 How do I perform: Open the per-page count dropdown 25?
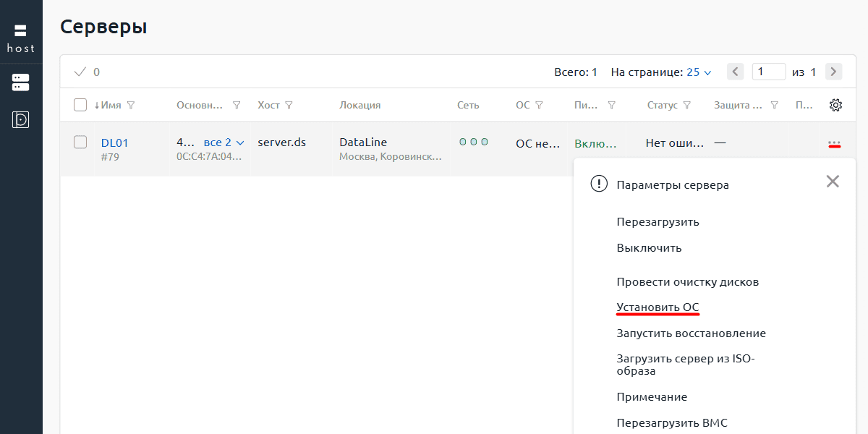pos(699,72)
